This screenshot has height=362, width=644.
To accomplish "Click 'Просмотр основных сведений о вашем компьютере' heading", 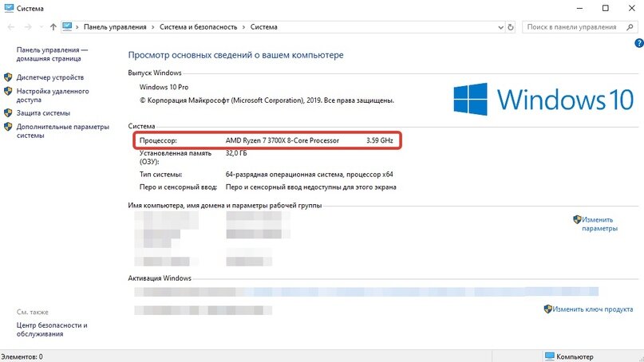I will tap(235, 55).
